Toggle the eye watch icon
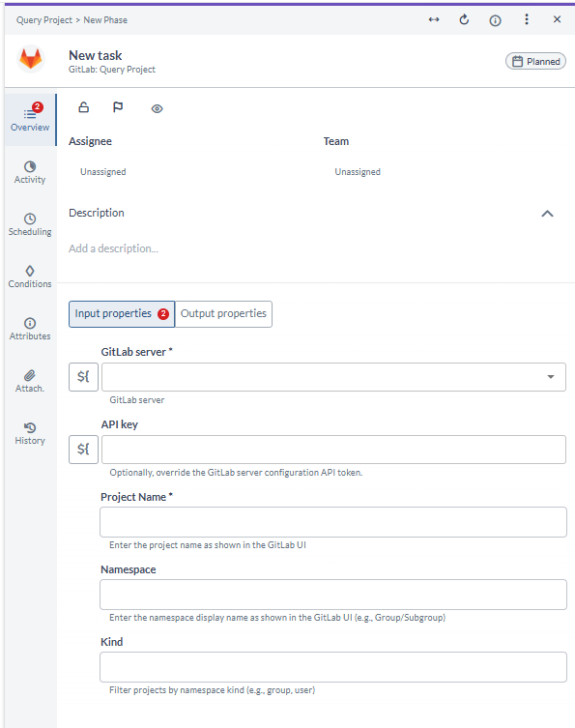Screen dimensions: 575x728 157,108
